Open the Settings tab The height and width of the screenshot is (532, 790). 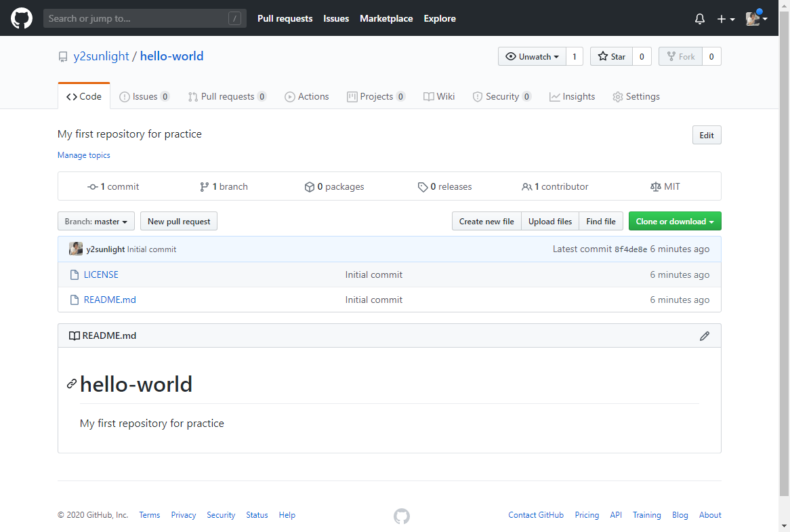click(x=636, y=96)
